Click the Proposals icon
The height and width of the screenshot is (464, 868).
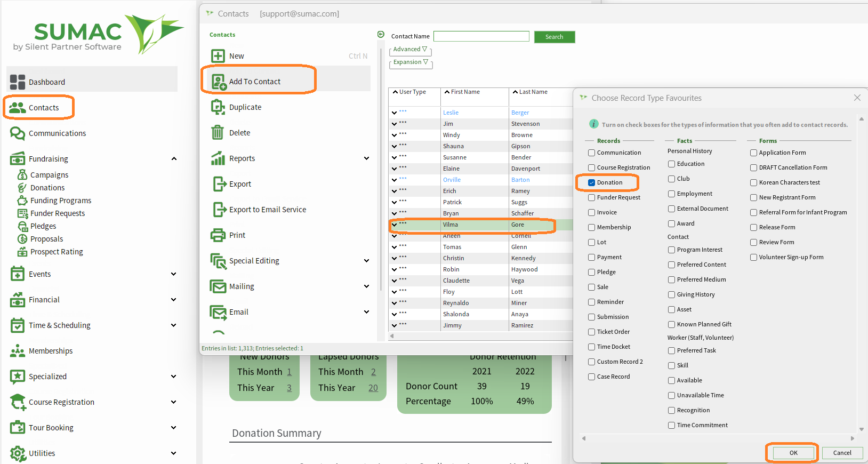[x=22, y=239]
